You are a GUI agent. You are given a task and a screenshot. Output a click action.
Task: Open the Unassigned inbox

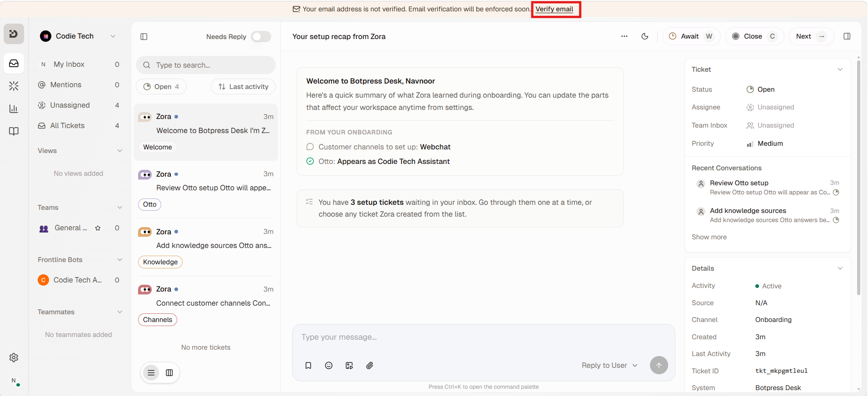(79, 105)
